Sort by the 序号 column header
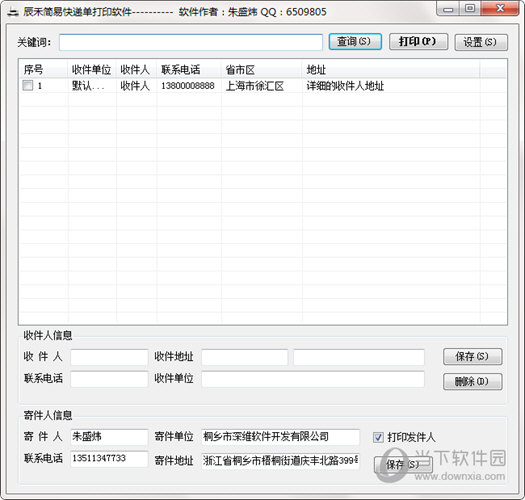 coord(44,70)
